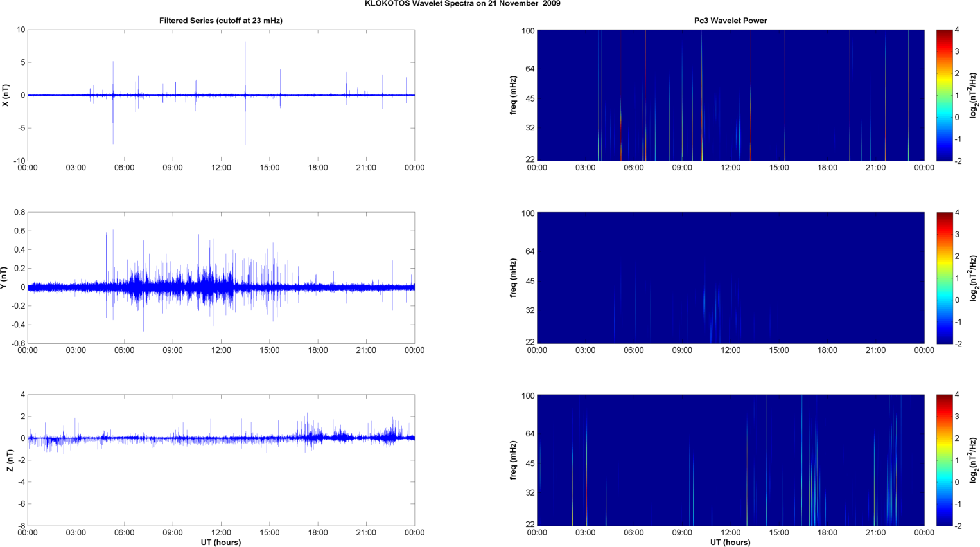Image resolution: width=980 pixels, height=547 pixels.
Task: Click the colorbar beside the top spectrogram
Action: (944, 95)
